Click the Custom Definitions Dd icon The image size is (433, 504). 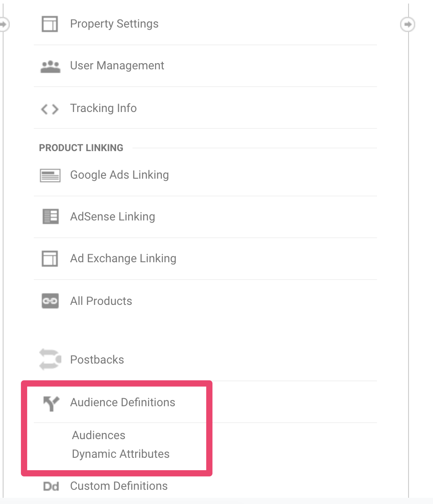point(51,486)
